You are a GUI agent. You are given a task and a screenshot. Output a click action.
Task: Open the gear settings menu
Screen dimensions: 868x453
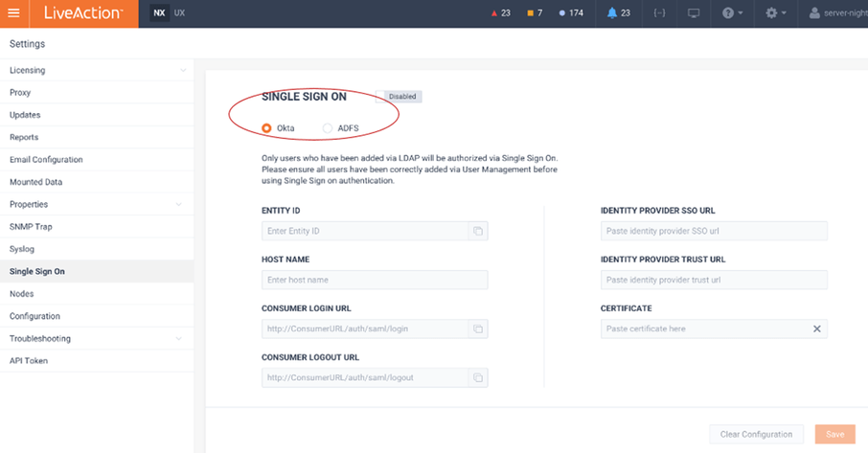[776, 12]
